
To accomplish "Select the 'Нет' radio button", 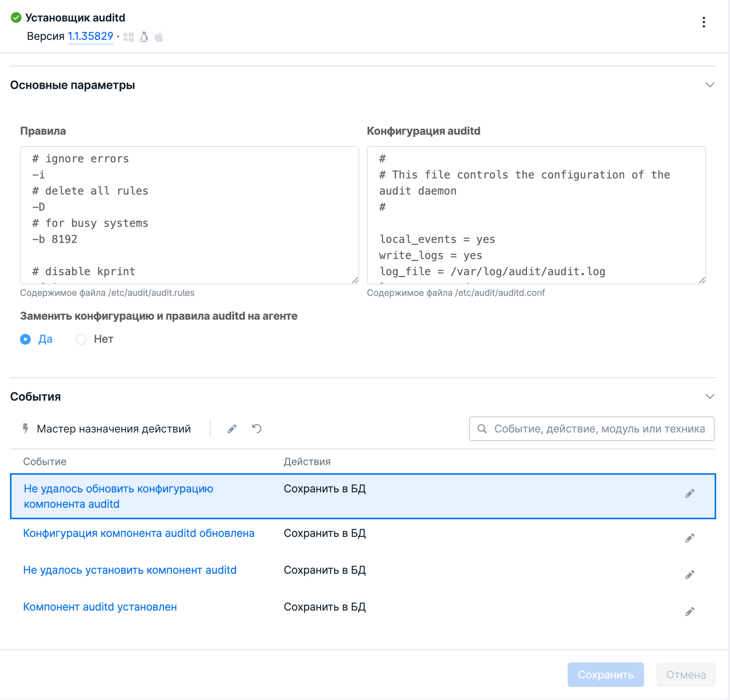I will 81,339.
